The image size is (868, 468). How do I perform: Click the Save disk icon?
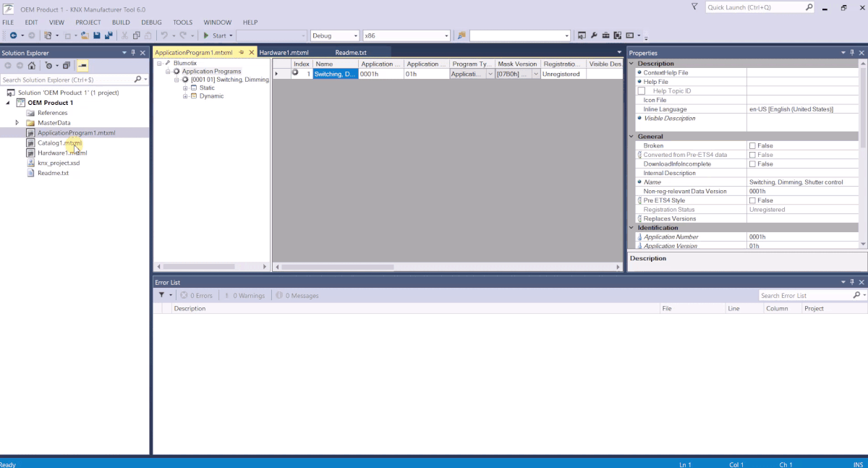[97, 35]
